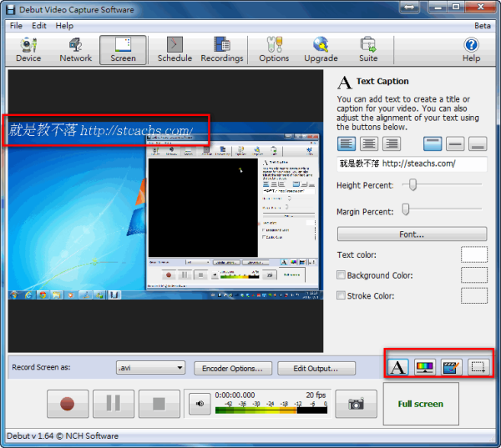Click the caption text input field
Screen dimensions: 501x448
click(412, 164)
